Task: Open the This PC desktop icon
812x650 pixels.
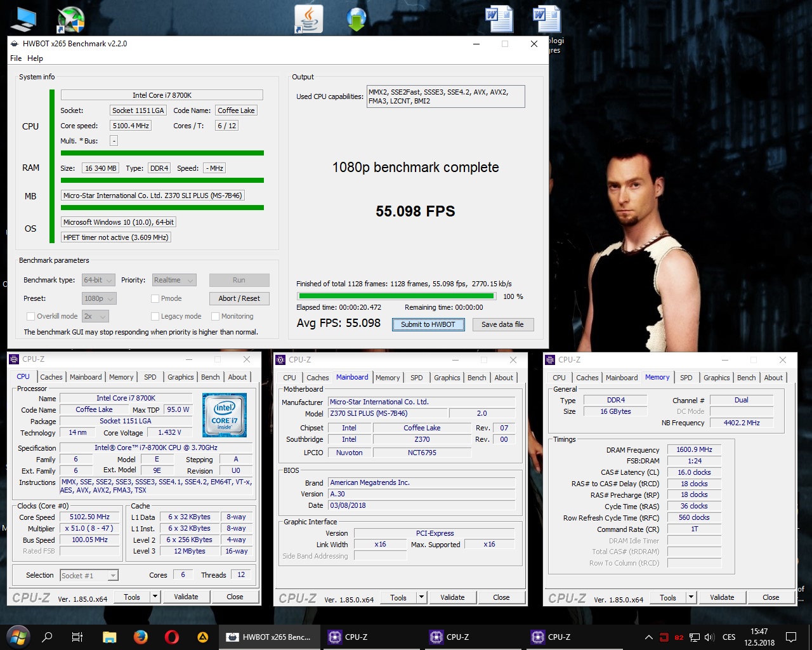Action: click(x=23, y=19)
